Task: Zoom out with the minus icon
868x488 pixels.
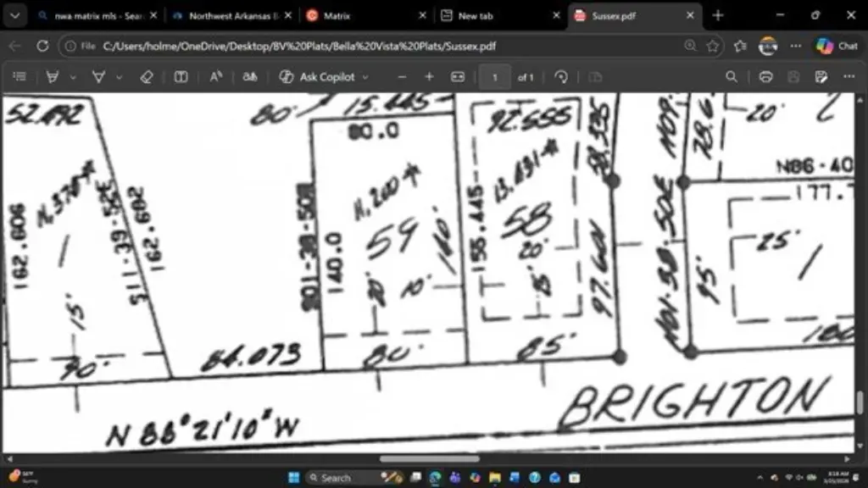Action: [x=402, y=77]
